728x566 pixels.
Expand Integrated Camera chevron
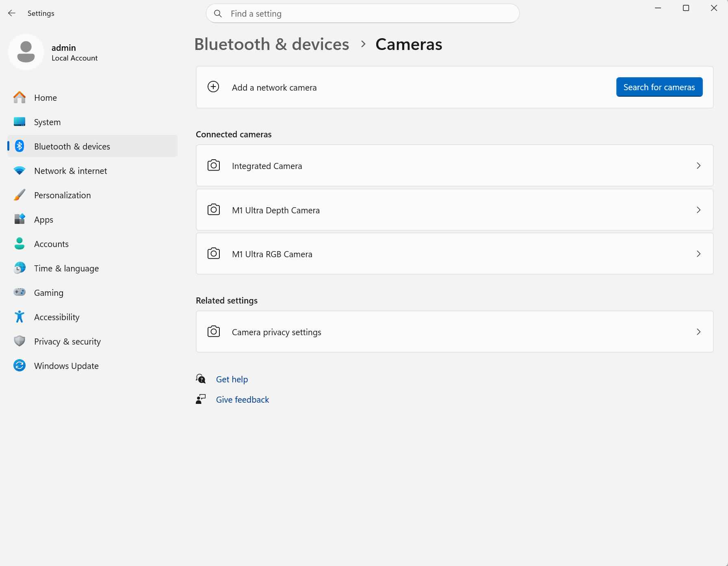pos(699,166)
